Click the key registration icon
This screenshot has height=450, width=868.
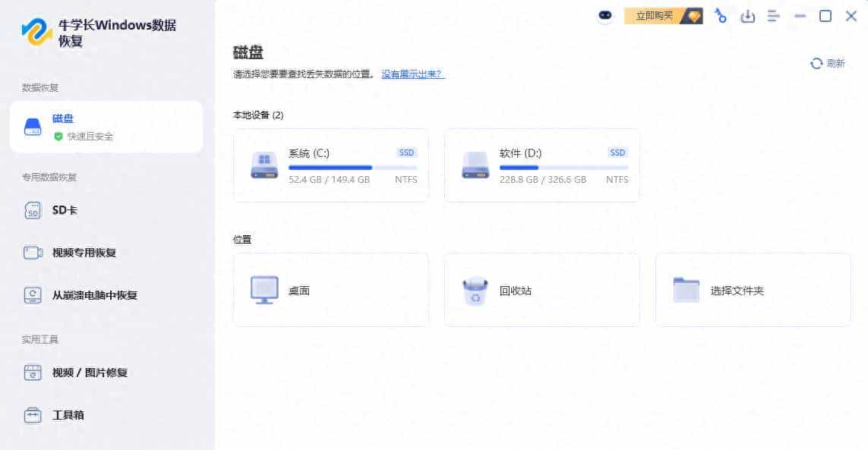(720, 16)
